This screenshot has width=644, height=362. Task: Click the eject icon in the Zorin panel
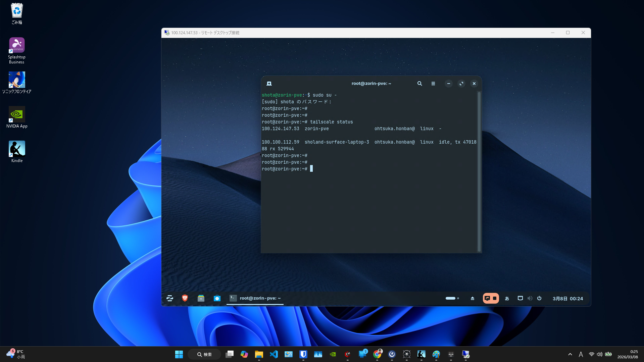pos(473,298)
